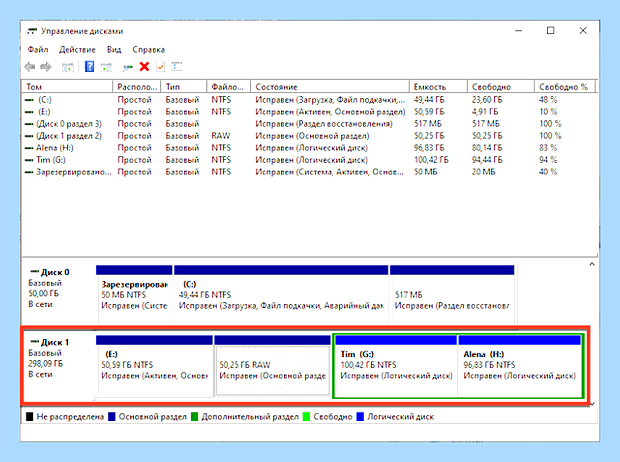Viewport: 620px width, 462px height.
Task: Click the scroll up arrow in disk pane
Action: click(x=592, y=264)
